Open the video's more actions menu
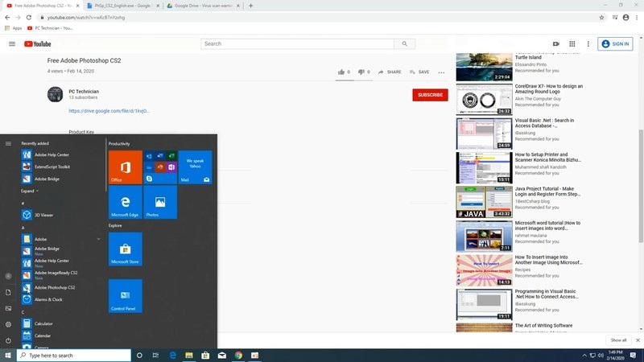This screenshot has width=644, height=362. tap(441, 72)
